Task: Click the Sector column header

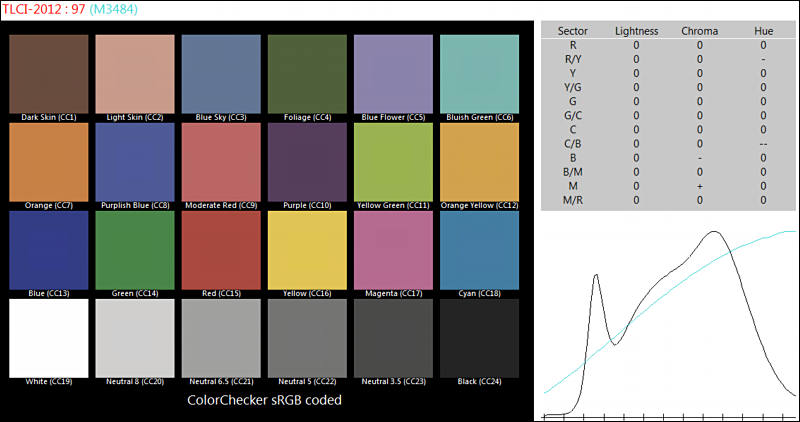Action: pos(571,31)
